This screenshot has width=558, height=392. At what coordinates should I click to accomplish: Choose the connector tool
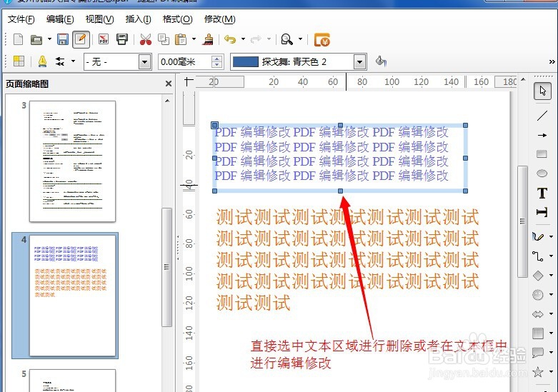(538, 256)
